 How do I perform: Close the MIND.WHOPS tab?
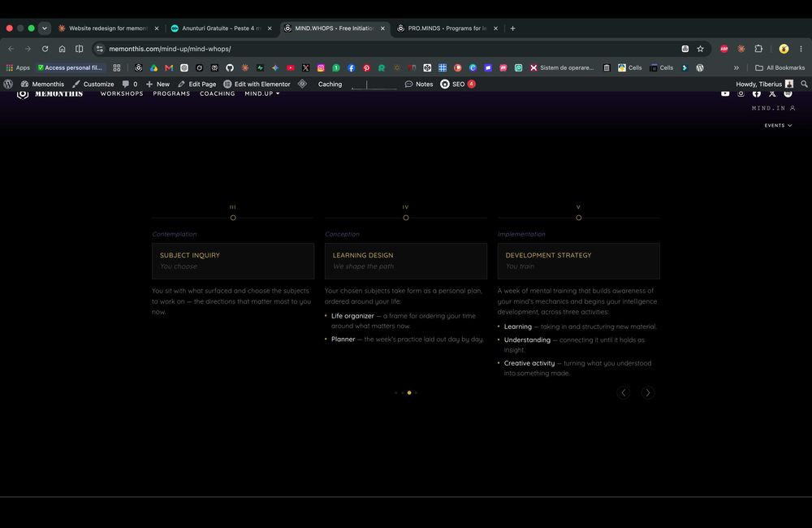(x=382, y=28)
